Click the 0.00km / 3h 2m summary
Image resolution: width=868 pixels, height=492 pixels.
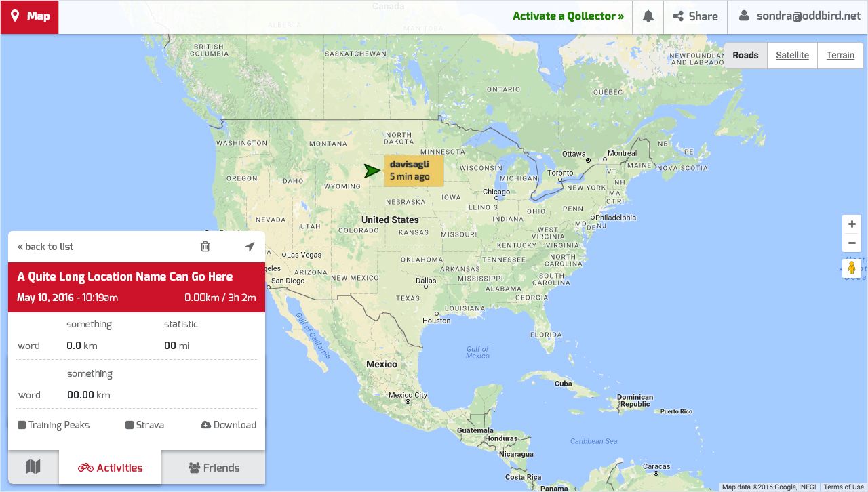click(x=220, y=298)
